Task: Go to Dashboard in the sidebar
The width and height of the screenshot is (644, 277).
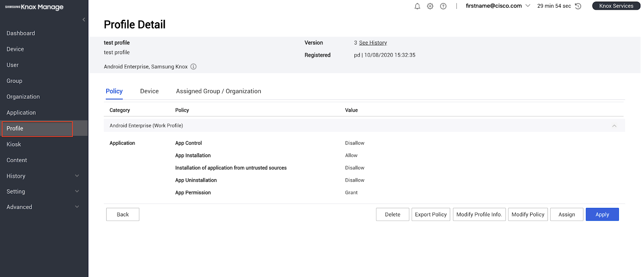Action: tap(21, 33)
